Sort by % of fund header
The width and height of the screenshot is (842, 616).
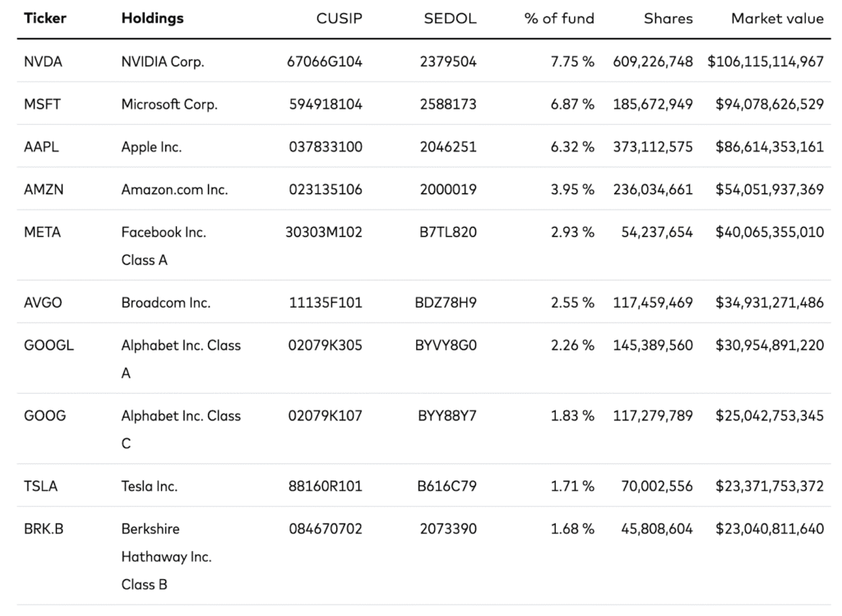tap(559, 18)
